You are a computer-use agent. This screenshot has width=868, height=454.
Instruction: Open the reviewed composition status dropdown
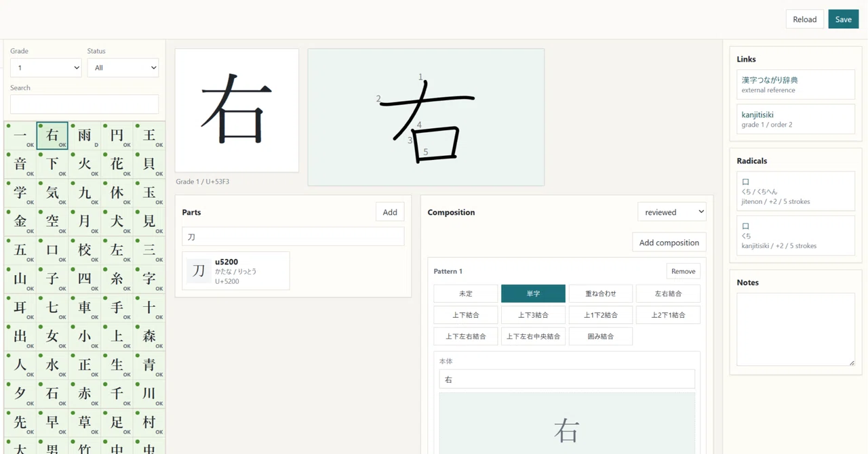point(672,212)
